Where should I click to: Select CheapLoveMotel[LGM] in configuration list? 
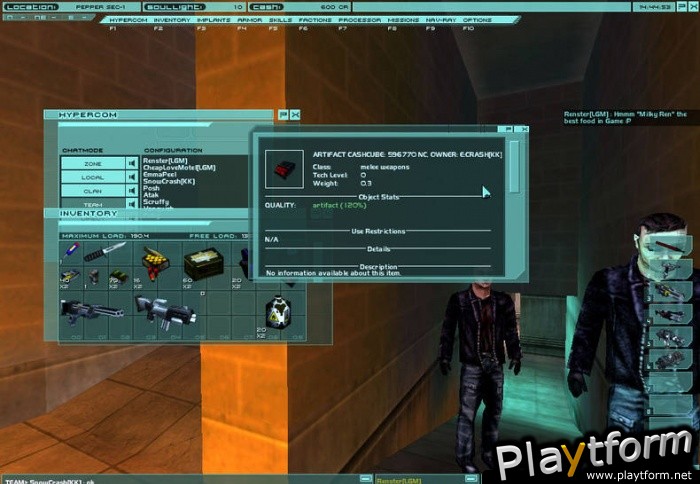coord(179,167)
